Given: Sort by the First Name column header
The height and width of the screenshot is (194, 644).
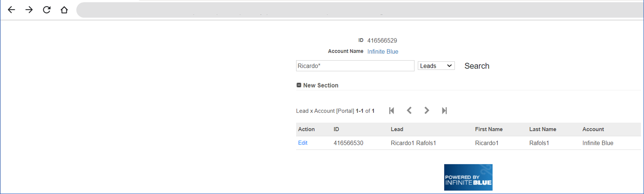Looking at the screenshot, I should (x=489, y=129).
